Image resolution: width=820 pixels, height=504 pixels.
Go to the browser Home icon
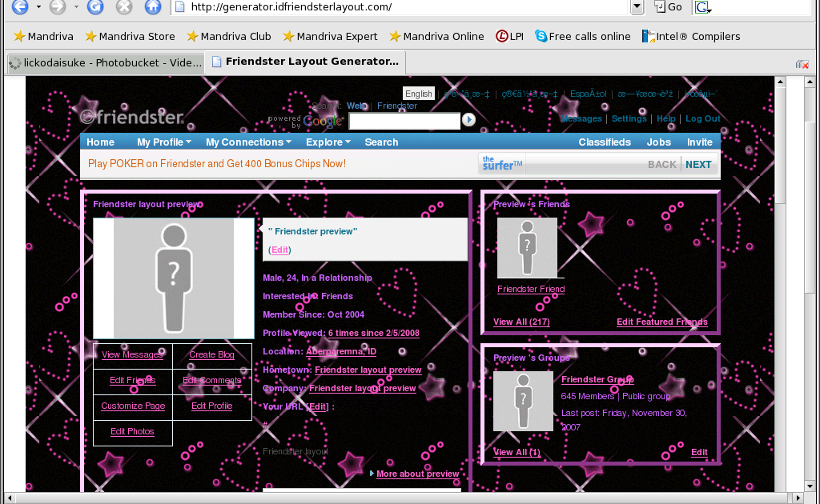(x=153, y=6)
